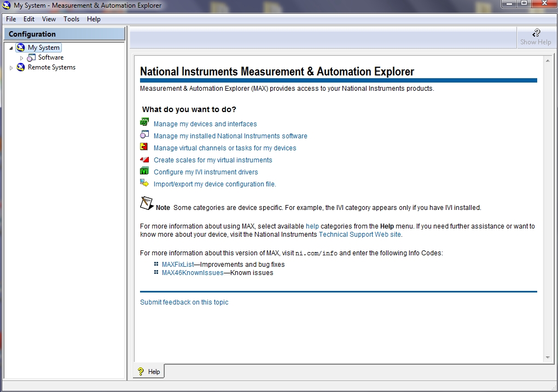The image size is (558, 392).
Task: Open the Edit menu
Action: 29,19
